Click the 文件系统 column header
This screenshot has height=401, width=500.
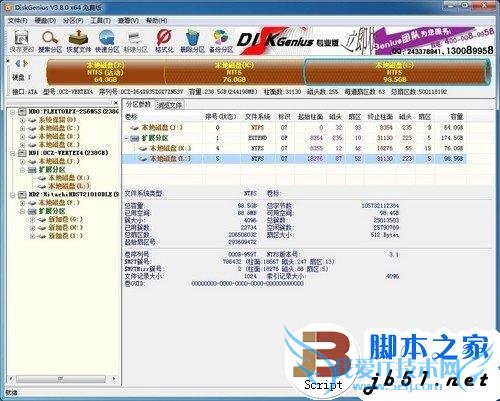point(258,117)
